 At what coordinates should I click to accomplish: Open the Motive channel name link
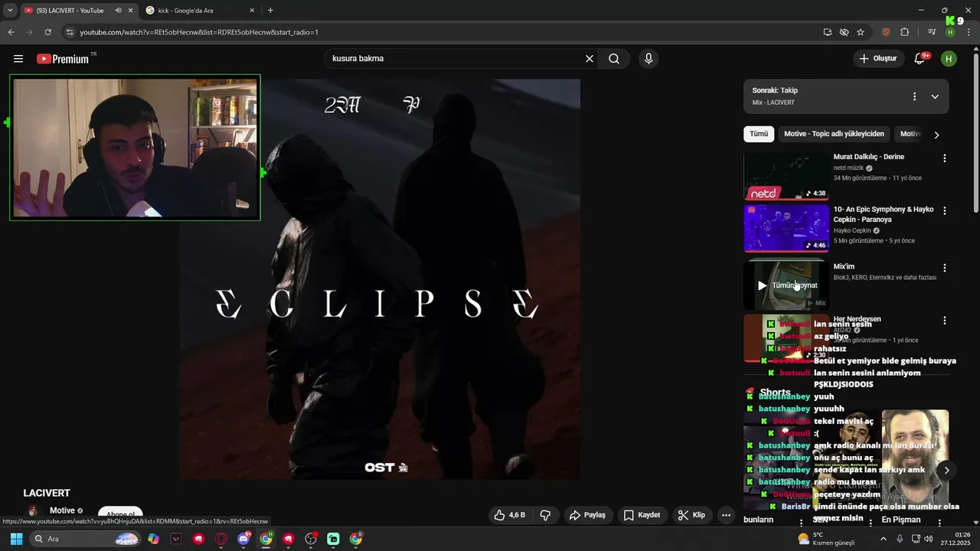click(62, 510)
